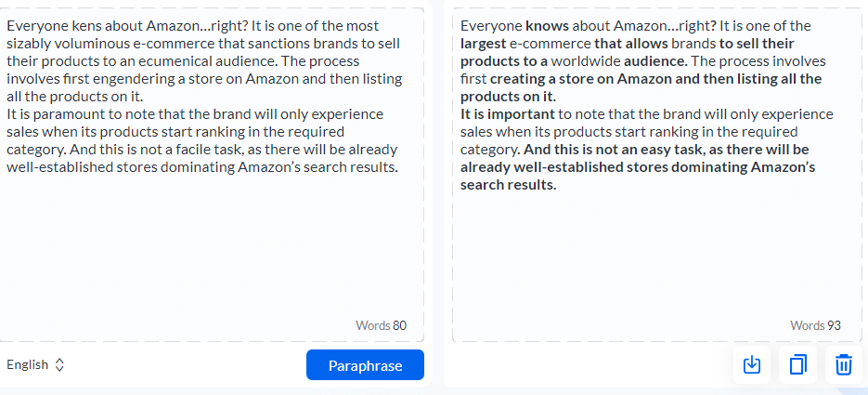This screenshot has width=868, height=395.
Task: Click the word "kens" in the input text
Action: tap(86, 25)
